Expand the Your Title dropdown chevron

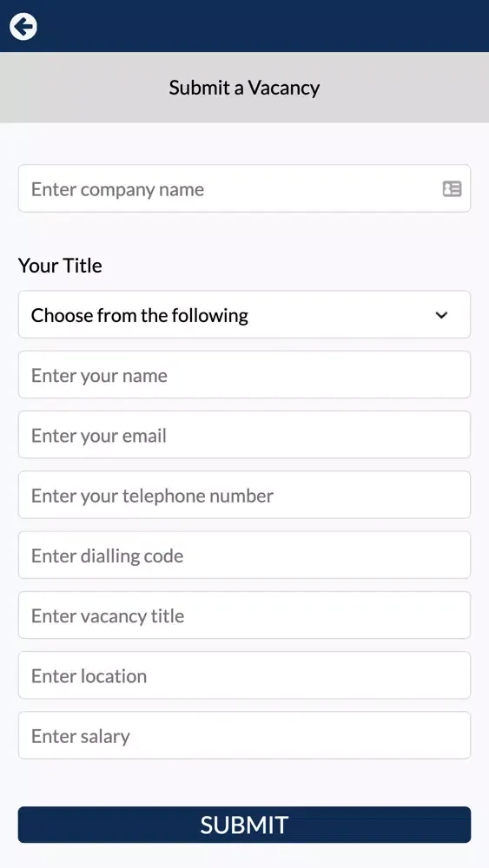pos(441,315)
